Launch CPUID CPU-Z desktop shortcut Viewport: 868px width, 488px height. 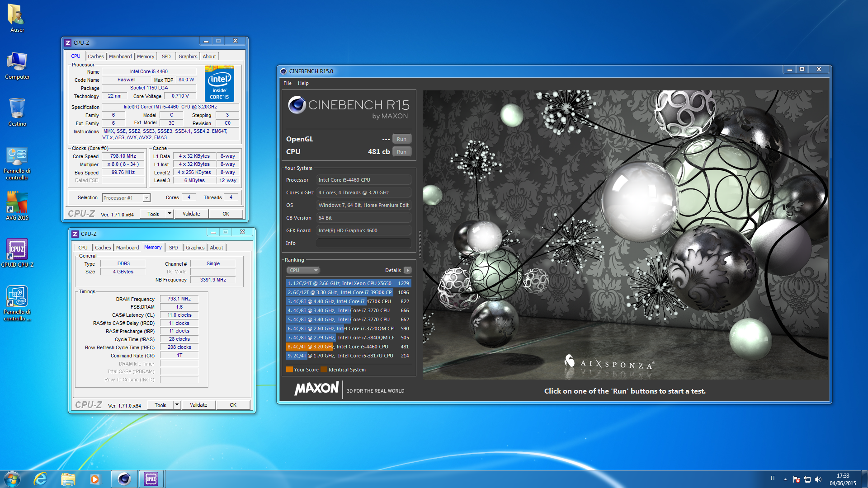[17, 253]
